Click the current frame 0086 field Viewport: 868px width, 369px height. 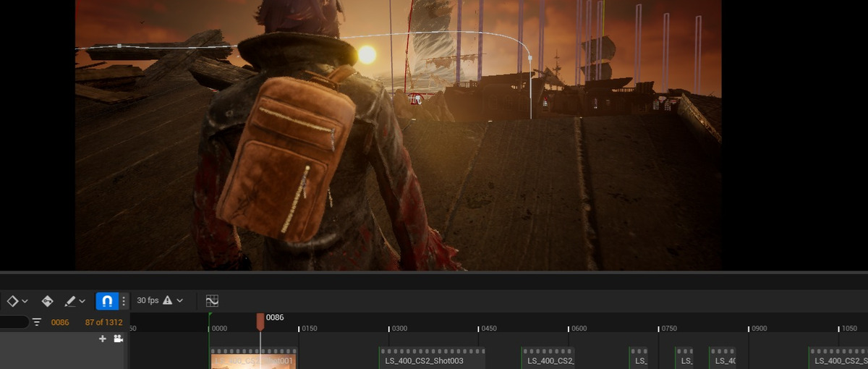tap(60, 322)
